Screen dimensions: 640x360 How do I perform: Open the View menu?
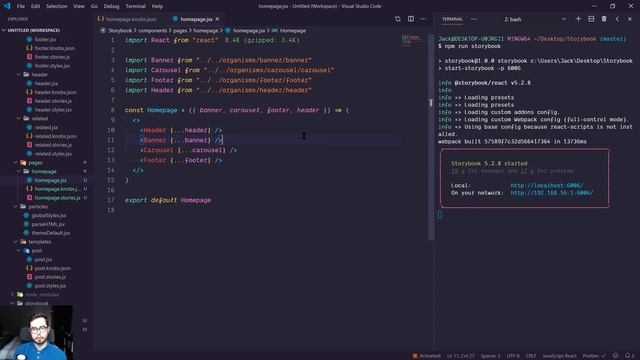[79, 6]
